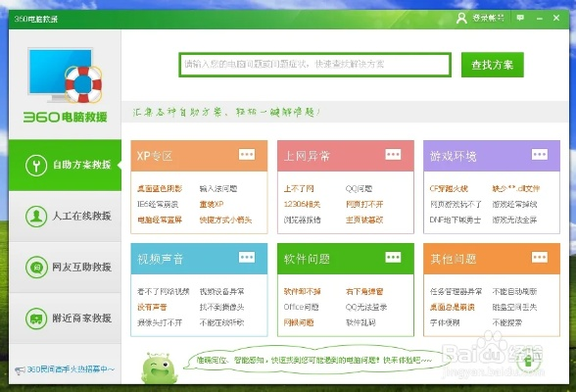Select the 人工在线救援 sidebar tab
Screen dimensions: 576x392
pyautogui.click(x=65, y=216)
